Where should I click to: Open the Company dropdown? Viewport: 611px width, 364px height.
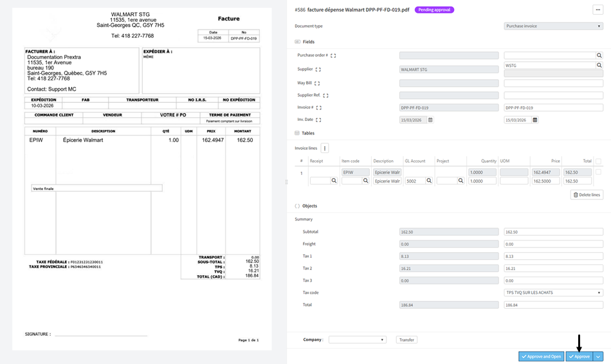point(358,340)
